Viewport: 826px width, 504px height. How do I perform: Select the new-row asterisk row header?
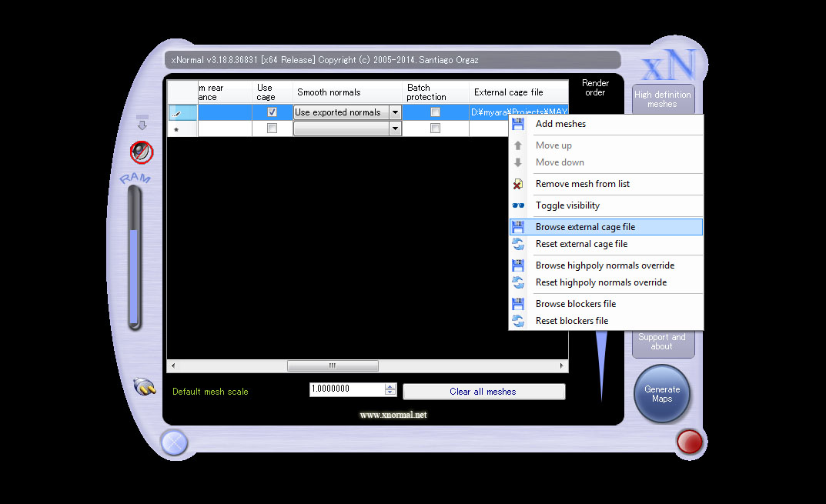coord(182,129)
